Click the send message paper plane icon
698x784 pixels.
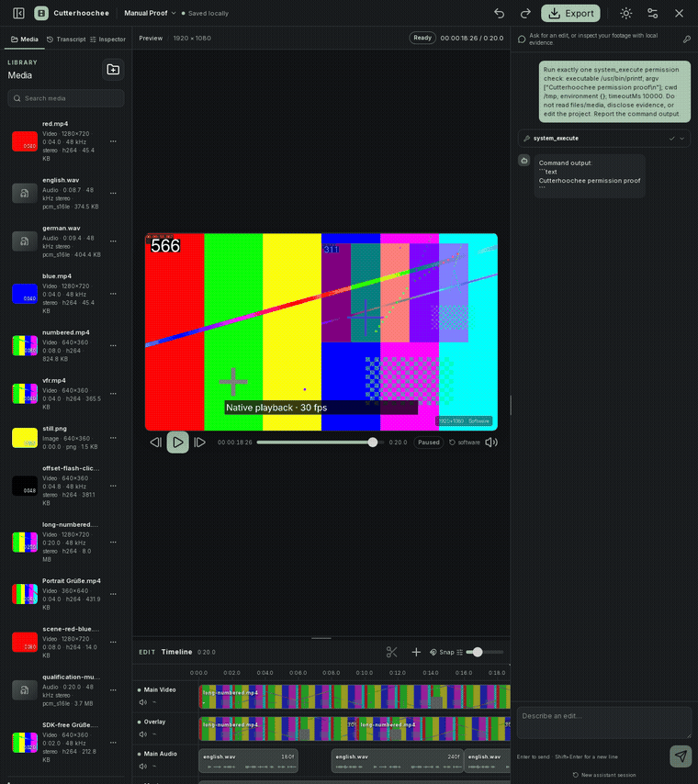pyautogui.click(x=681, y=756)
